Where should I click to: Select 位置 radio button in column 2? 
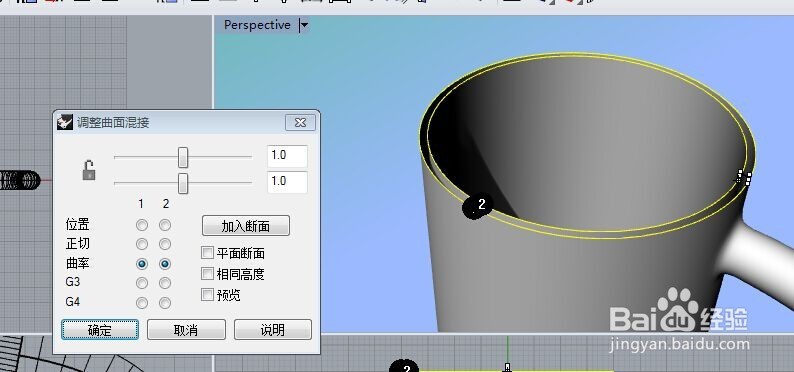click(165, 225)
